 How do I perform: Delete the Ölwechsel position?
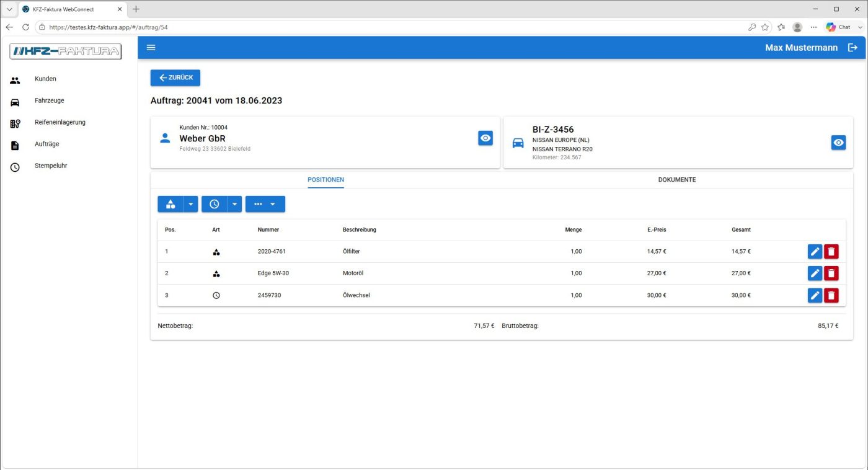coord(831,295)
